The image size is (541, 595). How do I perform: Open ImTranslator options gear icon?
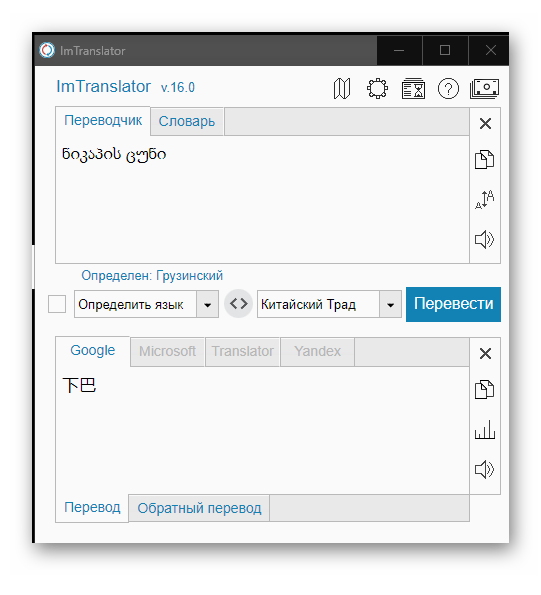click(x=377, y=88)
